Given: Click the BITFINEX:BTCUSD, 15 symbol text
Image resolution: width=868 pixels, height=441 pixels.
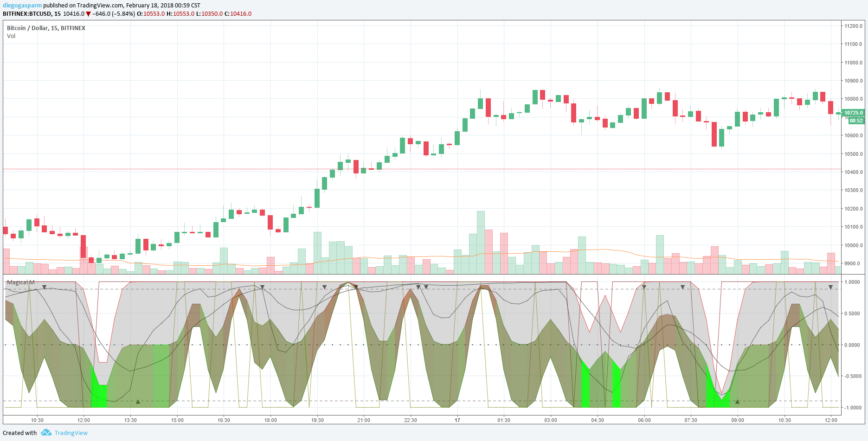Looking at the screenshot, I should [x=32, y=14].
